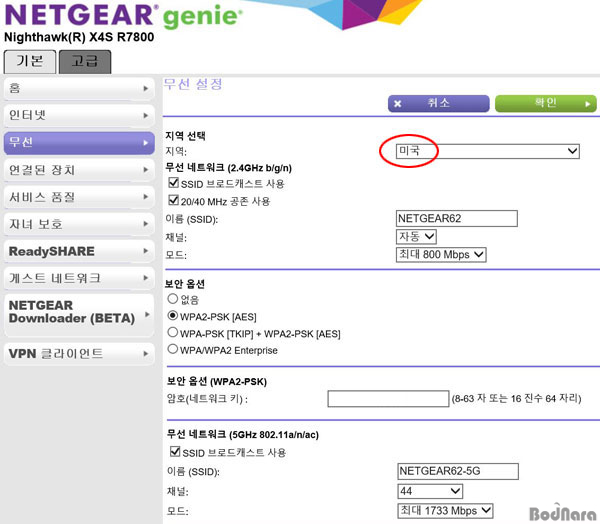This screenshot has height=524, width=600.
Task: Click the 취소 (Cancel) button
Action: pos(439,104)
